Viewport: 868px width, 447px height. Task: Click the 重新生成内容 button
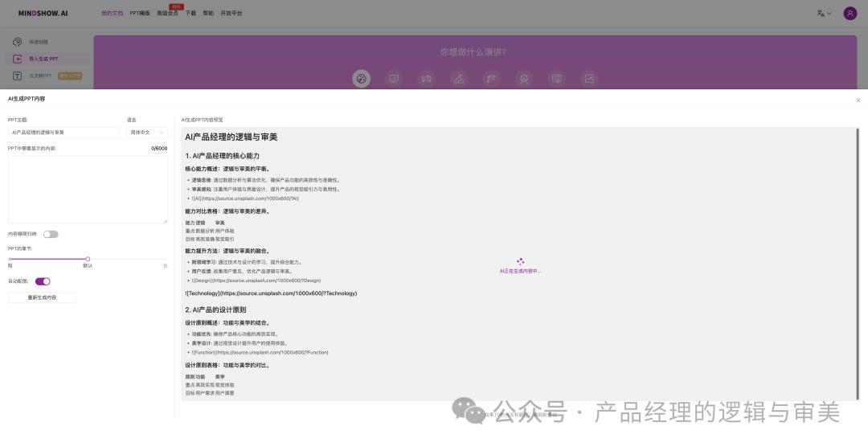[x=42, y=297]
